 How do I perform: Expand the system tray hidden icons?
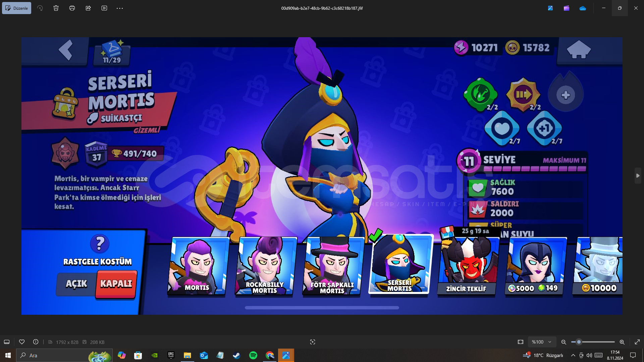tap(573, 355)
